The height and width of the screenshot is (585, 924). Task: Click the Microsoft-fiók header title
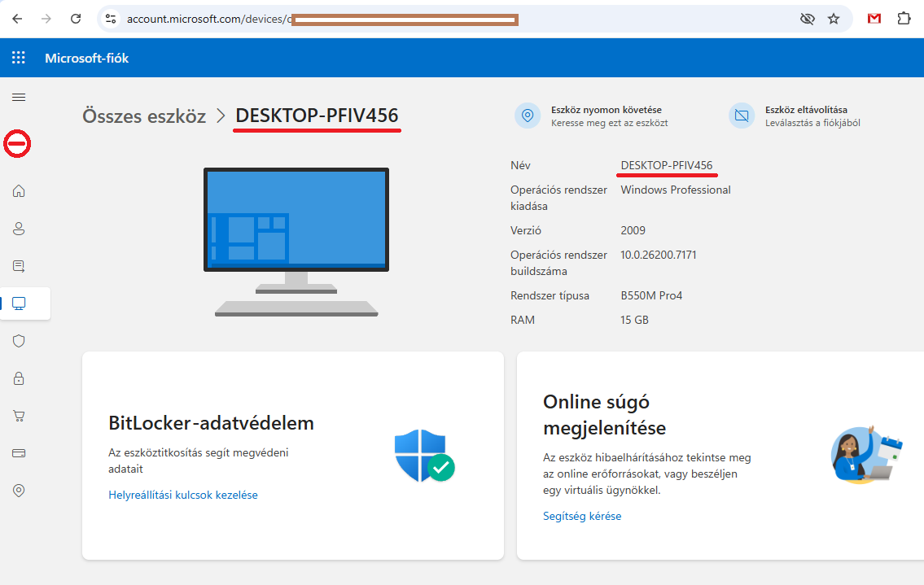(x=86, y=58)
